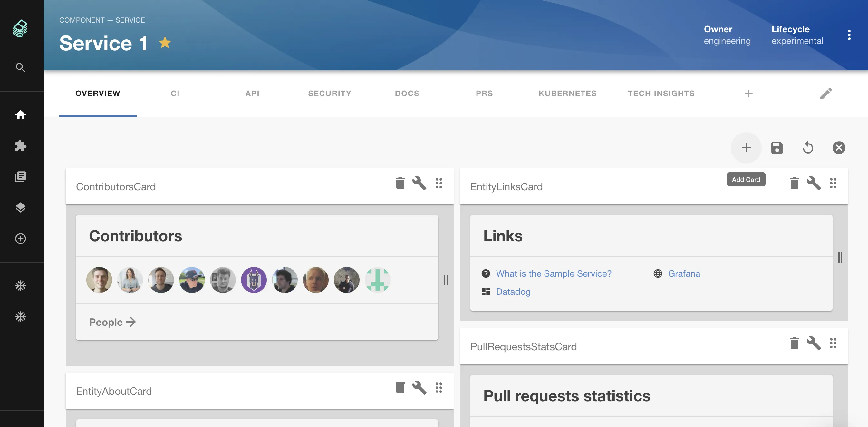Click the purple dog contributor avatar
This screenshot has width=868, height=427.
[253, 280]
